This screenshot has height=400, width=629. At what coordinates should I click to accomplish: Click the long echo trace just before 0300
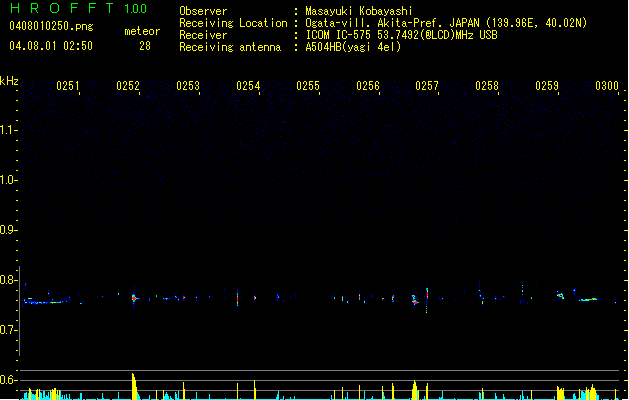coord(589,299)
